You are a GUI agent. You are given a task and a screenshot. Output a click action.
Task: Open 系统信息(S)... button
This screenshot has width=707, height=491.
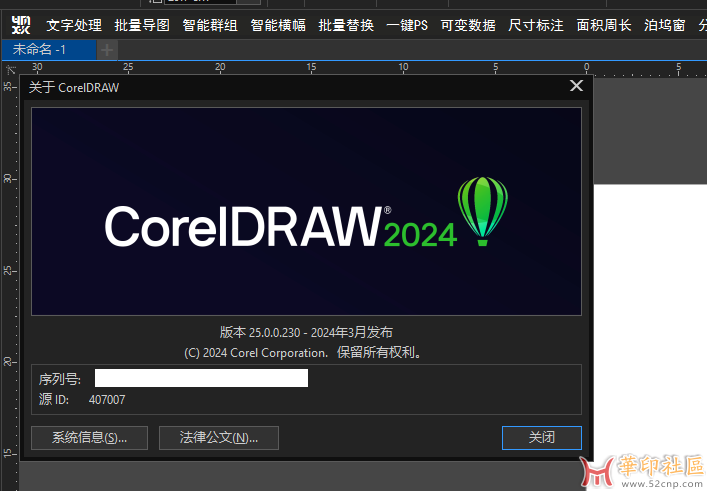[89, 438]
